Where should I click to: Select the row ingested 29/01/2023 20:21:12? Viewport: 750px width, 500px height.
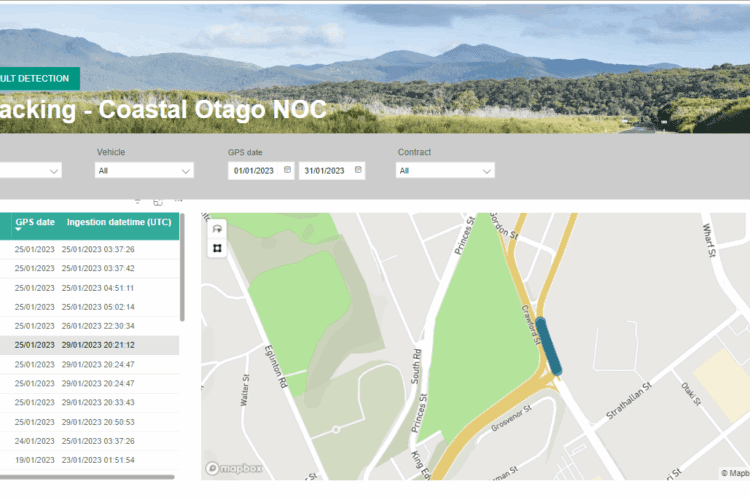[98, 345]
